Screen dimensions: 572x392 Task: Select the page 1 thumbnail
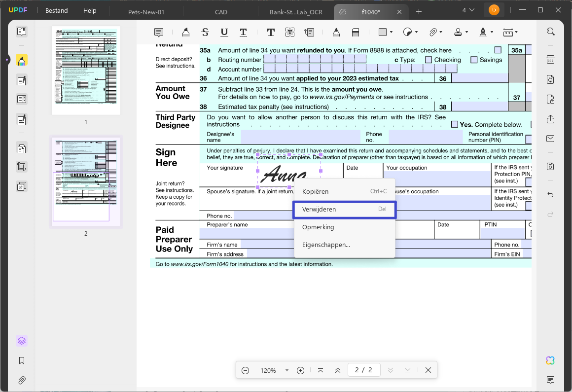[x=86, y=71]
